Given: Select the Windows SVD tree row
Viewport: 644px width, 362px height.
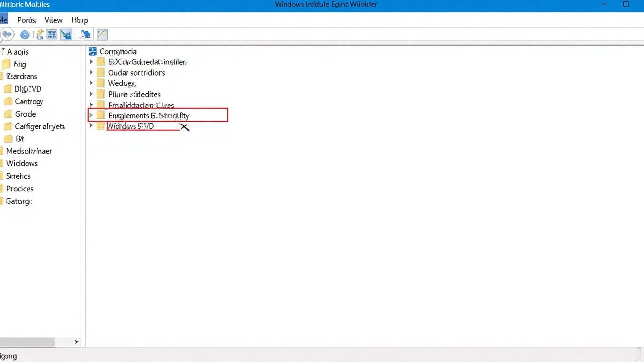Looking at the screenshot, I should click(x=131, y=126).
